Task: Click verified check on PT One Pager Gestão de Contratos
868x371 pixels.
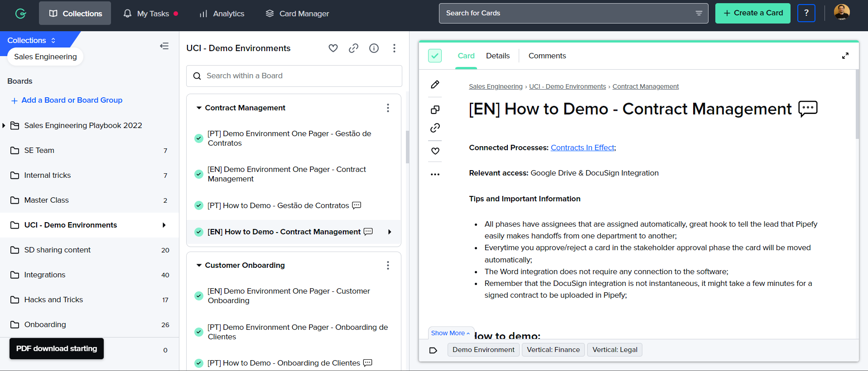Action: tap(198, 138)
